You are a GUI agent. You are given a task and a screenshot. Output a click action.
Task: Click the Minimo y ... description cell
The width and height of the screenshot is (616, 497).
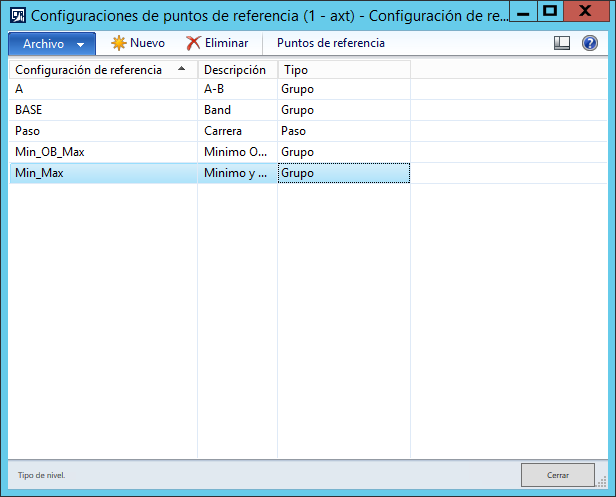click(237, 173)
